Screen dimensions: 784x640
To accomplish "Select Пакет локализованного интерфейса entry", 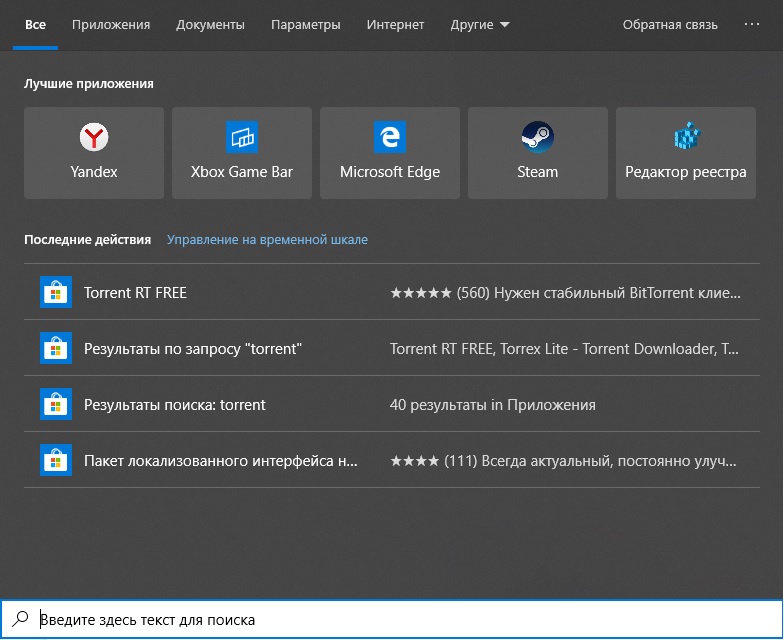I will click(x=392, y=460).
